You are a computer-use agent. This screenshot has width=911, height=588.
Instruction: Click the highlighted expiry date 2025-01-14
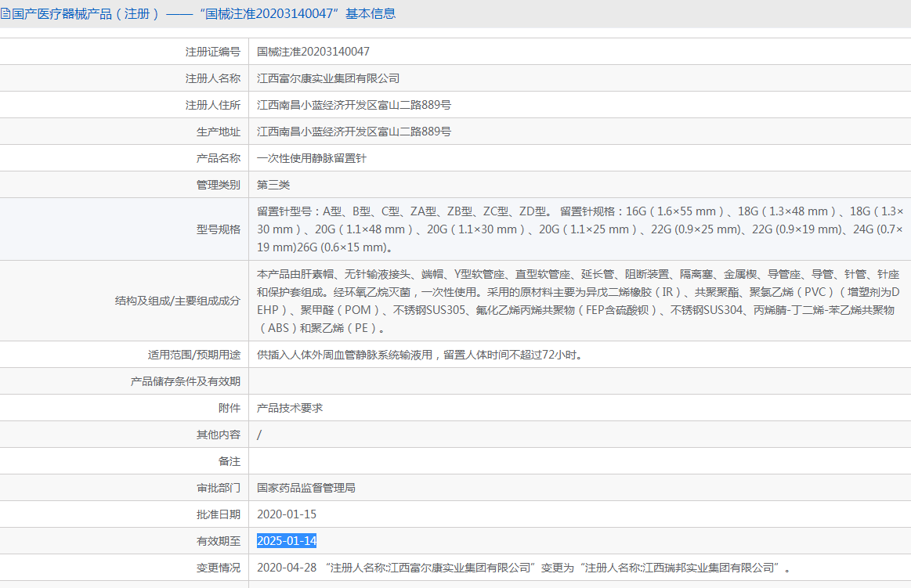[x=287, y=541]
